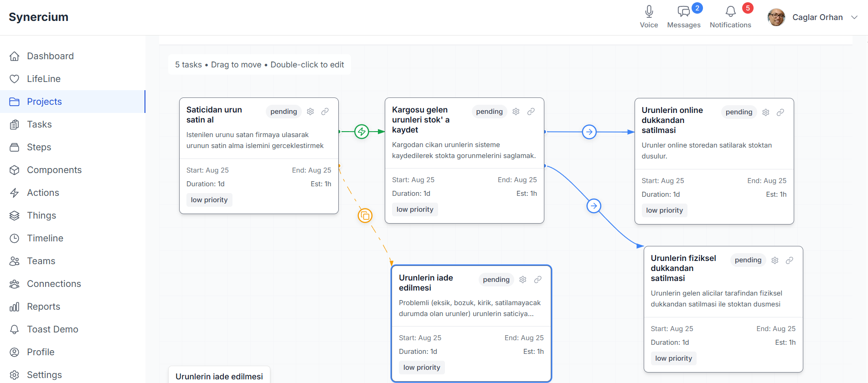Click the green lightning bolt connector icon

pyautogui.click(x=362, y=132)
